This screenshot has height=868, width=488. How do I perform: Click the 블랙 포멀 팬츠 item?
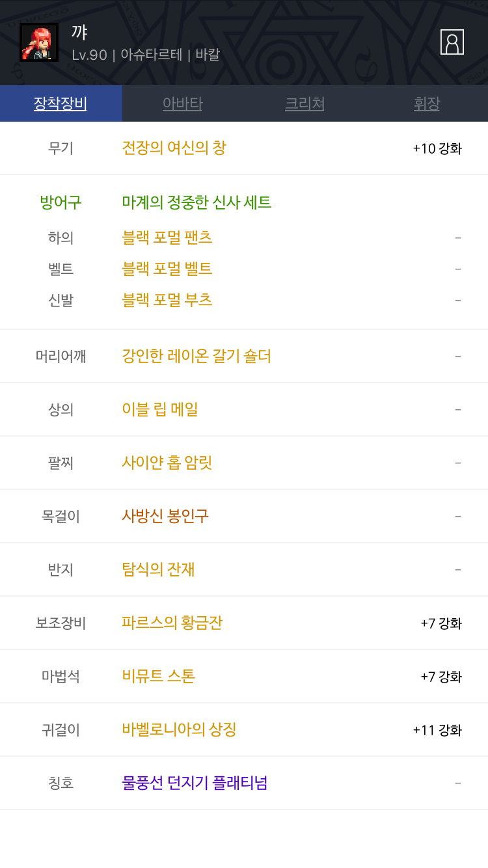167,237
